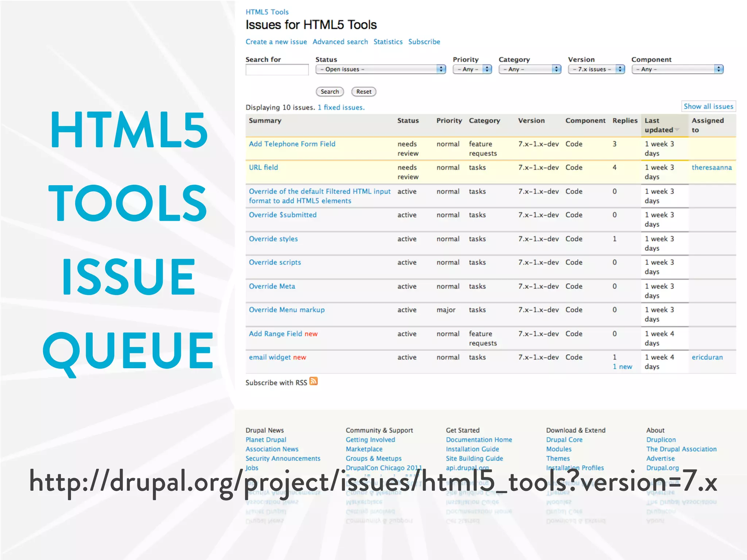Open the Status dropdown showing Open issues
Viewport: 747px width, 560px height.
[380, 69]
